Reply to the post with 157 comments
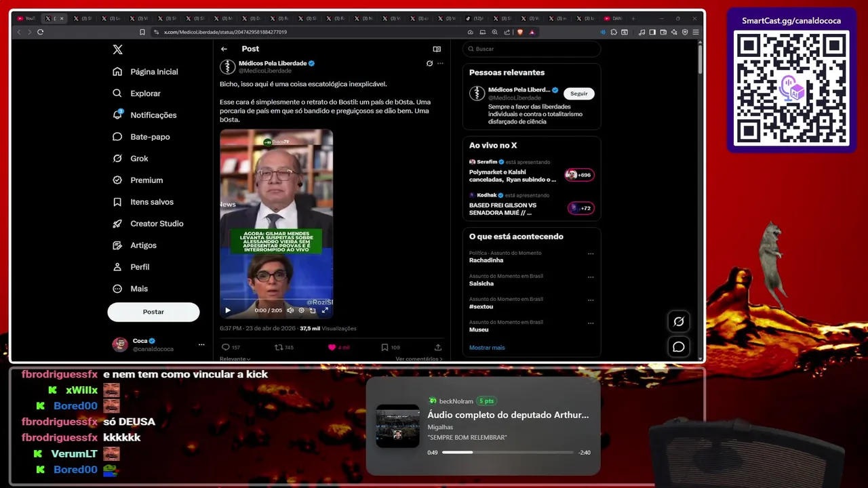 (x=231, y=347)
